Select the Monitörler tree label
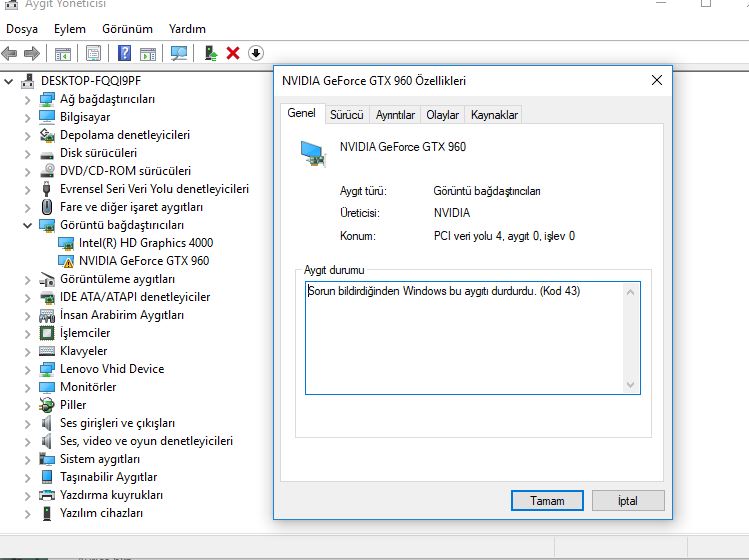749x560 pixels. (88, 387)
